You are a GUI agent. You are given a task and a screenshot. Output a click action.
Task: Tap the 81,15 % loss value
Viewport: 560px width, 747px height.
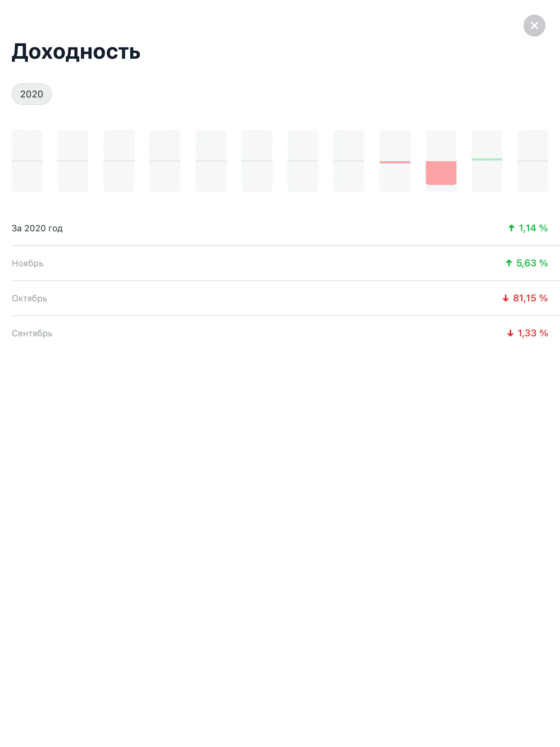point(530,298)
